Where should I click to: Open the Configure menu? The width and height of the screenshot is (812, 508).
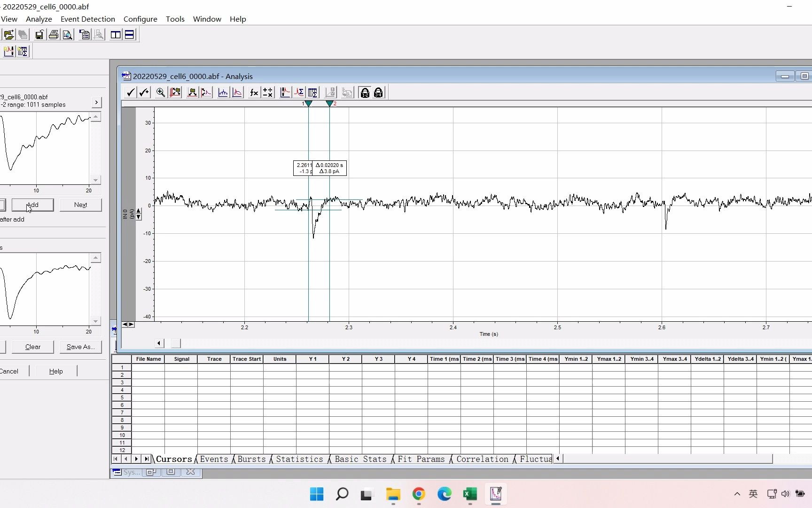[141, 19]
